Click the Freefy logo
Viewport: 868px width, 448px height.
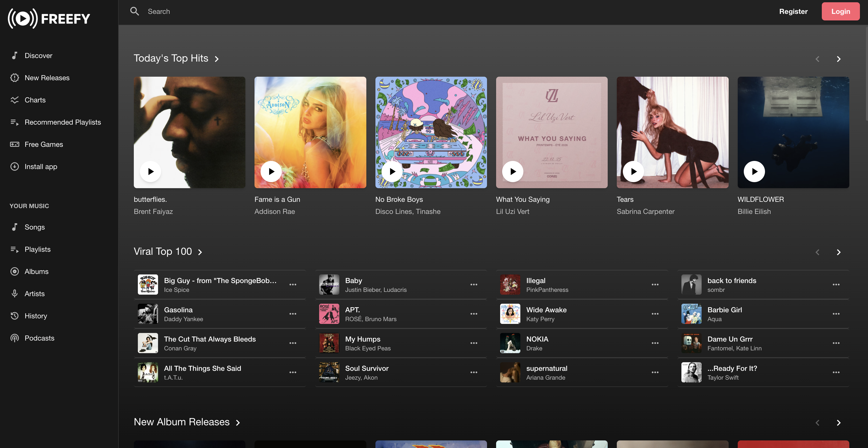(x=49, y=18)
